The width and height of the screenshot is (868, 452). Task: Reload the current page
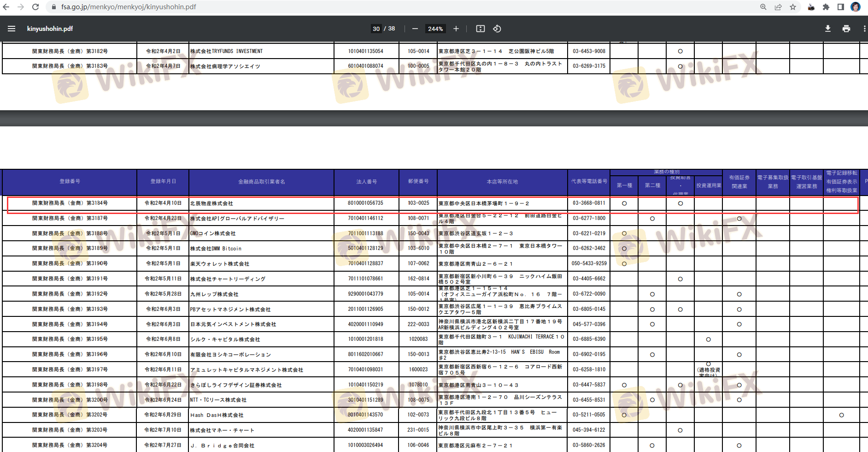(35, 7)
